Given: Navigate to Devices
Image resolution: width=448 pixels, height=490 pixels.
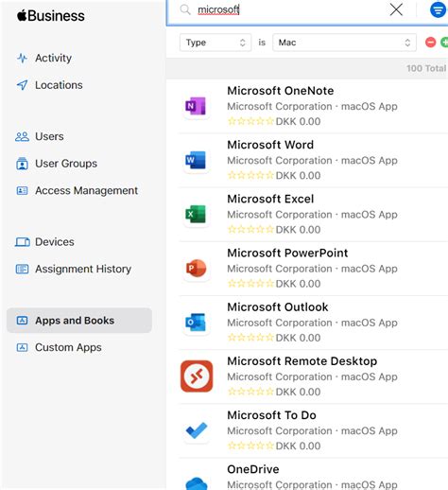Looking at the screenshot, I should (55, 242).
